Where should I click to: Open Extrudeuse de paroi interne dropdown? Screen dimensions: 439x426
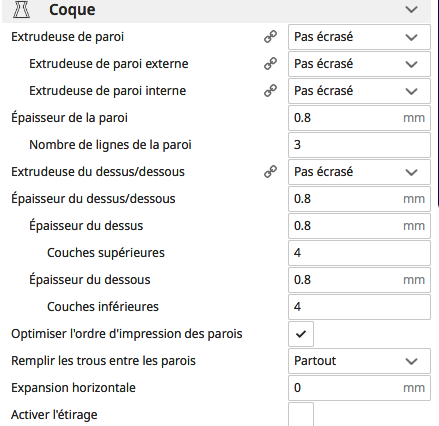pos(359,91)
